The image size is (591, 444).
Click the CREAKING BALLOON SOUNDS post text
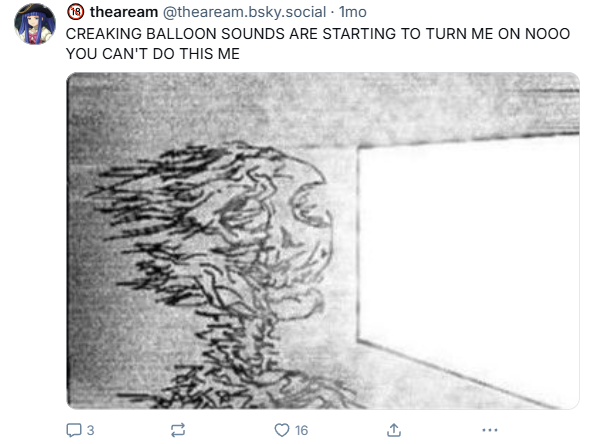click(318, 34)
